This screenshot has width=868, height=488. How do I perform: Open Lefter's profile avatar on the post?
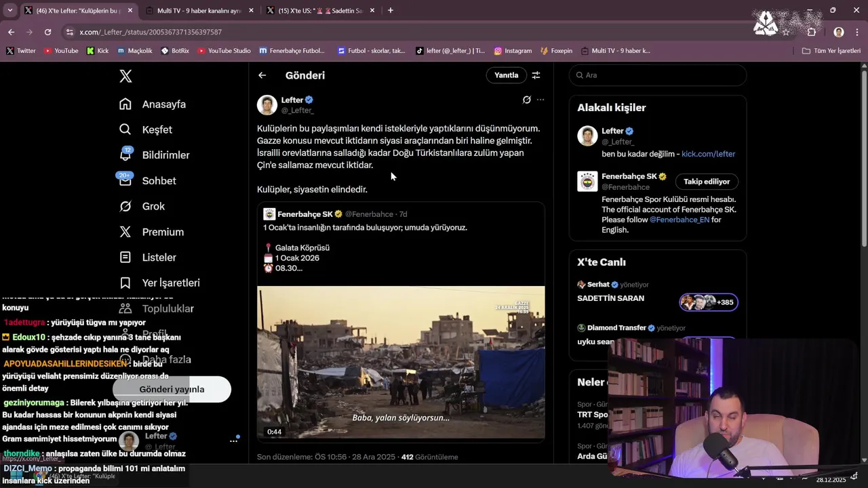pyautogui.click(x=267, y=105)
